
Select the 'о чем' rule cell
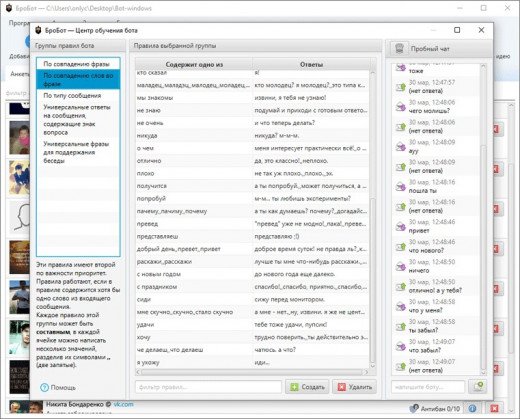coord(194,148)
